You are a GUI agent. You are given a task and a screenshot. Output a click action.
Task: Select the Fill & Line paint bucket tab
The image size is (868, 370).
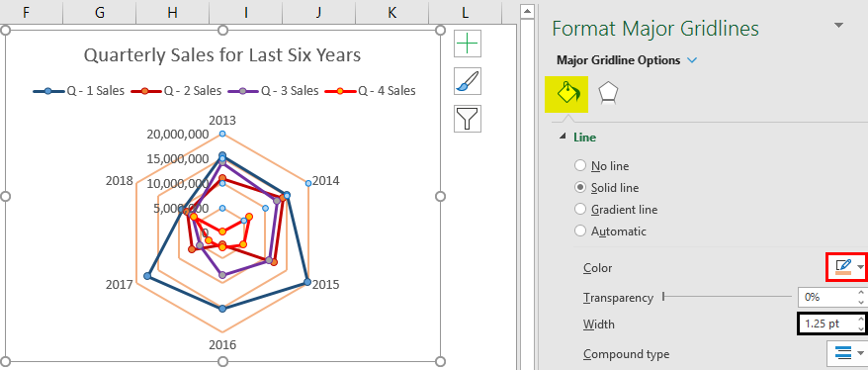point(566,95)
